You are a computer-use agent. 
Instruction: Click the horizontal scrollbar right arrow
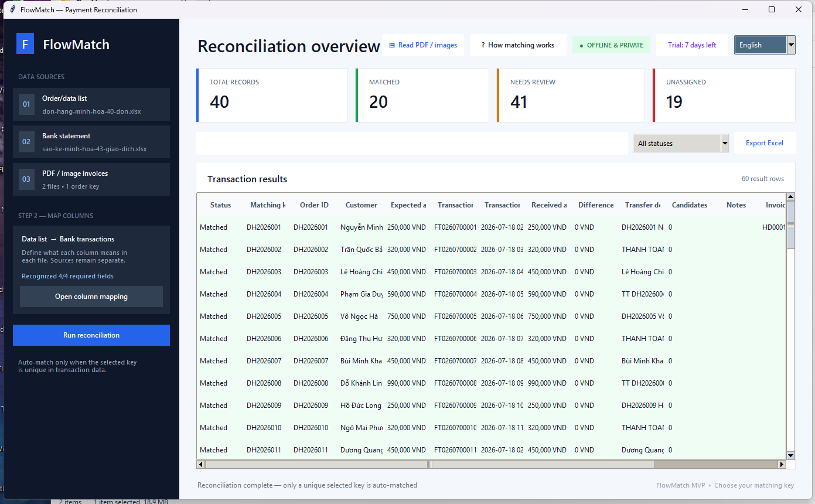click(x=782, y=465)
